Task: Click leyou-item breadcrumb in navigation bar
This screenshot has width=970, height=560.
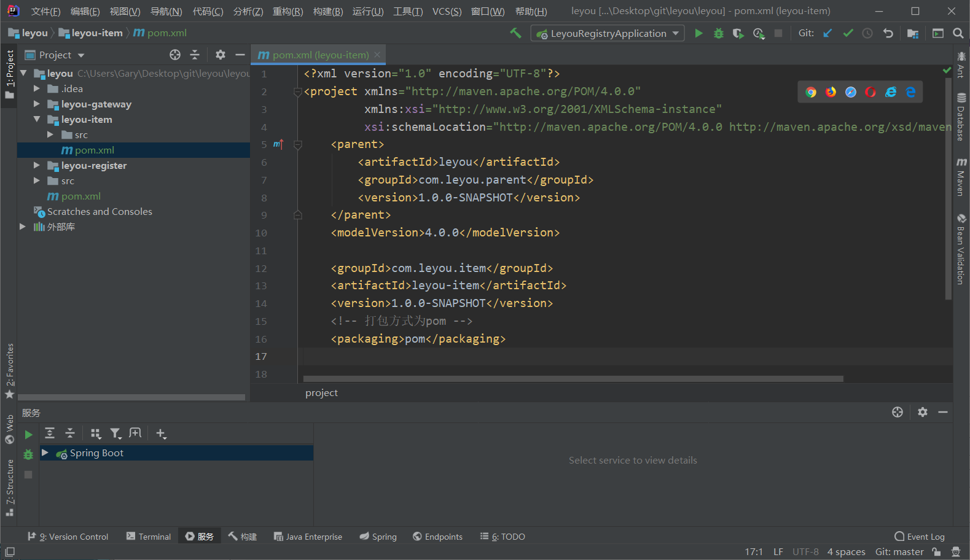Action: pos(91,33)
